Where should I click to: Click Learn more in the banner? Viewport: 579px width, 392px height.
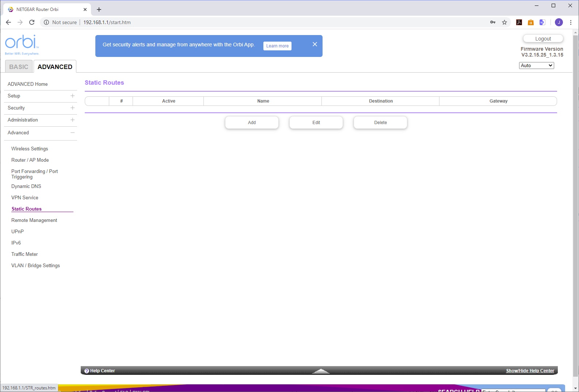click(x=277, y=46)
